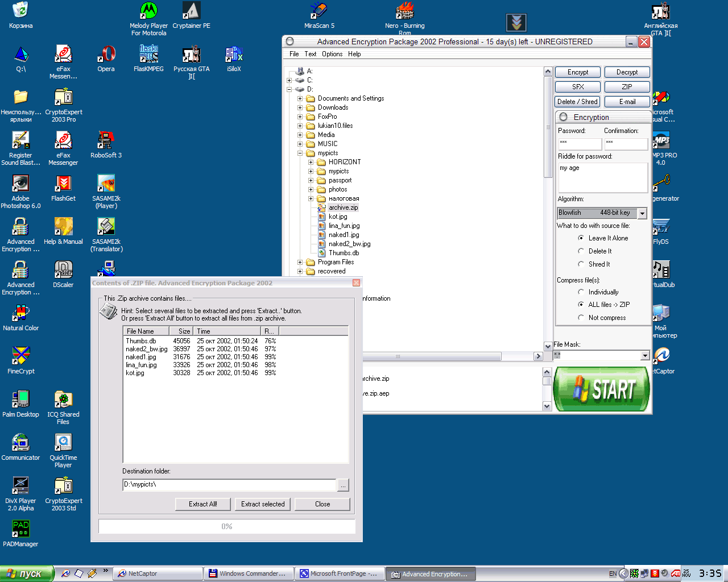Click Extract selected button
Screen dimensions: 728x582
pyautogui.click(x=263, y=504)
